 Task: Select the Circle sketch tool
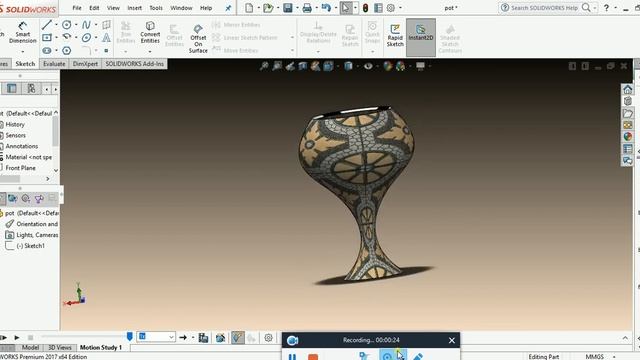[67, 25]
